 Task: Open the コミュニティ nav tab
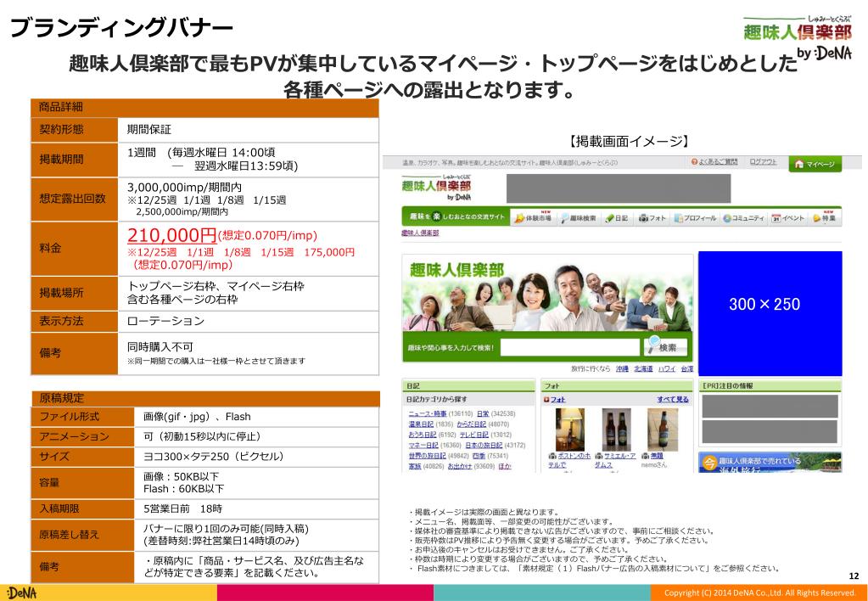click(x=744, y=218)
